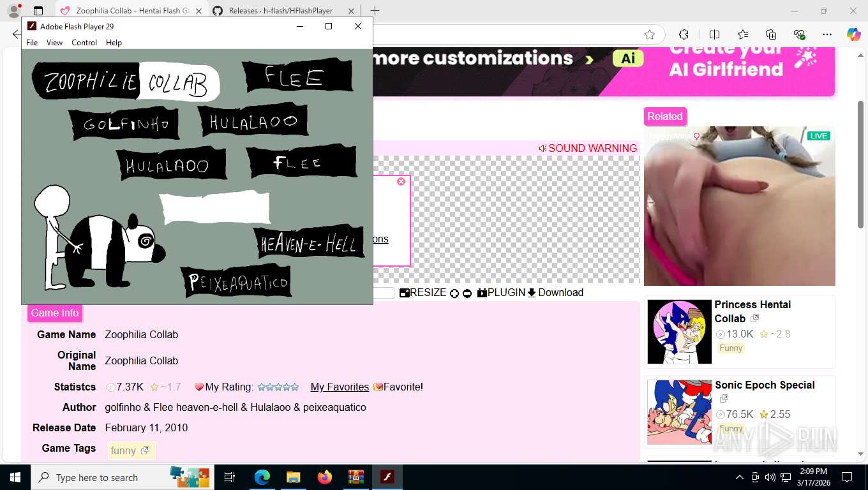Click the taskbar search box
The width and height of the screenshot is (868, 490).
pyautogui.click(x=121, y=477)
